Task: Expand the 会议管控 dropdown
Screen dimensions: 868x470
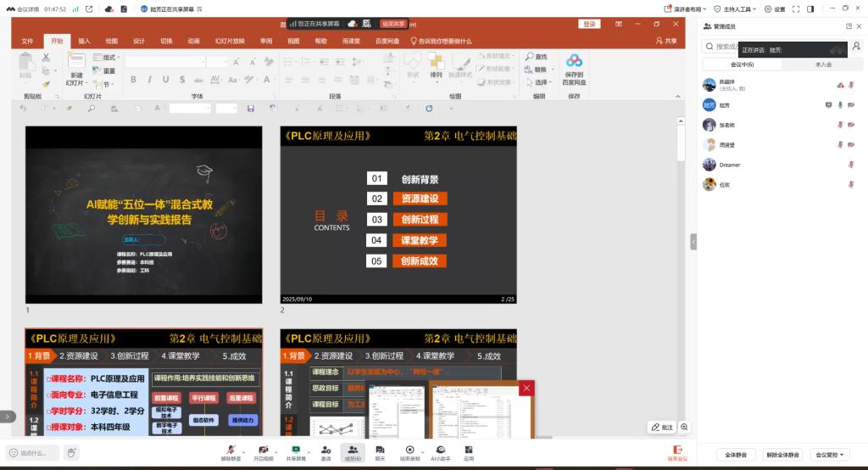Action: 830,455
